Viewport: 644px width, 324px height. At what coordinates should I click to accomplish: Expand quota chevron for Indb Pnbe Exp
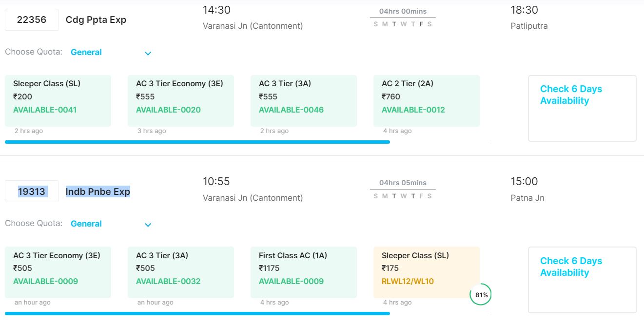(x=148, y=225)
